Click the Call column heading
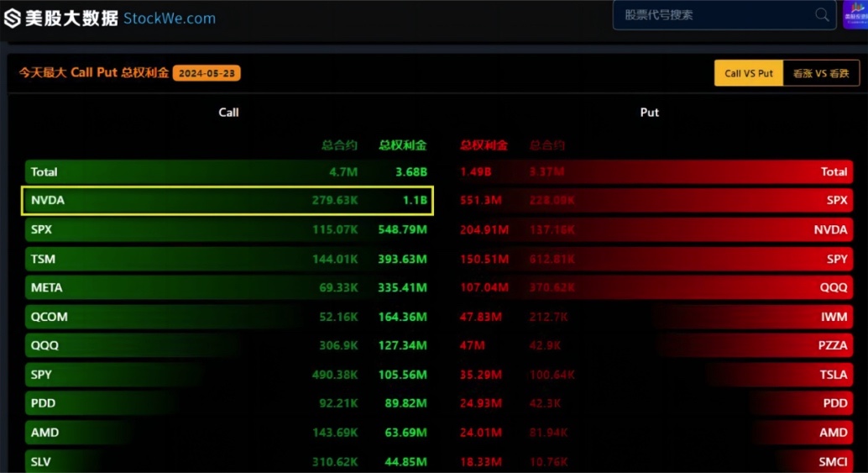 (228, 113)
